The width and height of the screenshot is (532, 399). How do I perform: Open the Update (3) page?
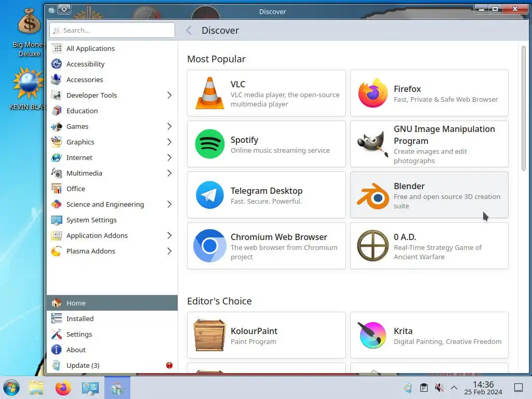pyautogui.click(x=112, y=365)
